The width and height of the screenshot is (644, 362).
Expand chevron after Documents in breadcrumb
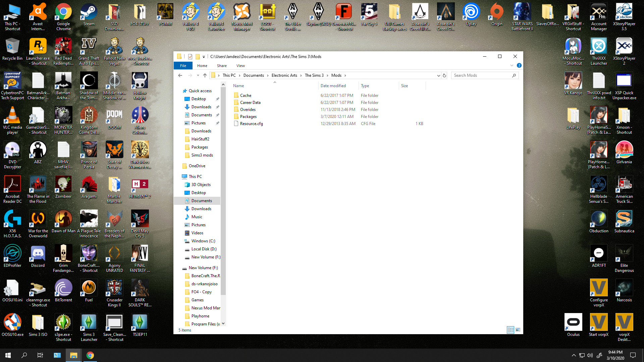[268, 75]
